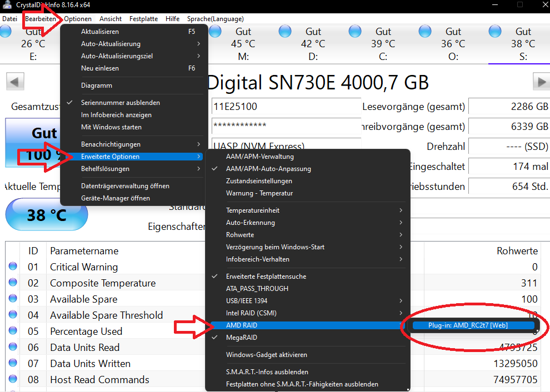The height and width of the screenshot is (392, 550).
Task: Click status orb for Available Spare Threshold row
Action: [x=13, y=314]
